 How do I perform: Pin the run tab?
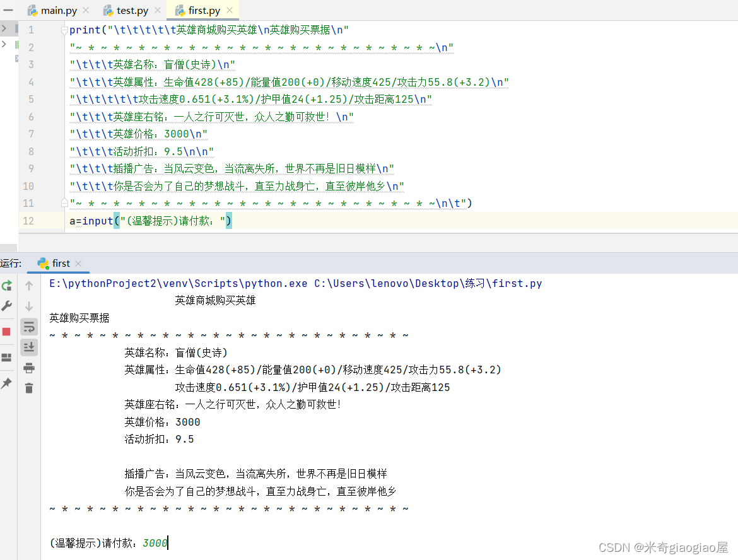[6, 383]
